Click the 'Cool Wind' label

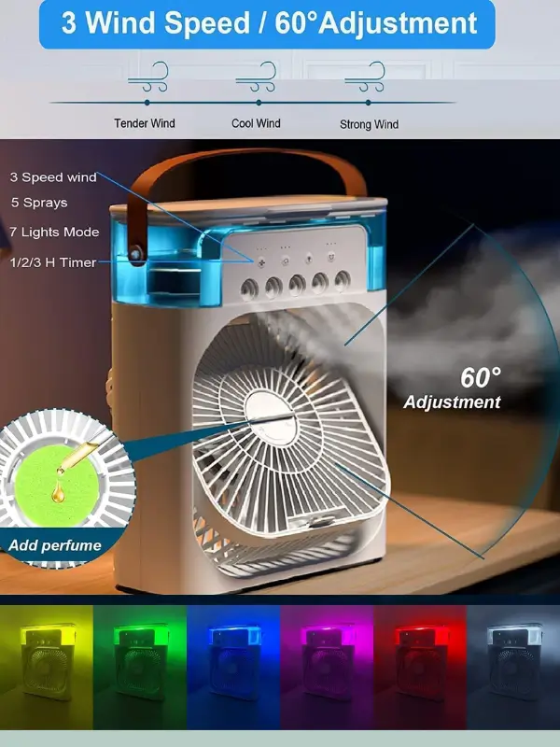(256, 123)
